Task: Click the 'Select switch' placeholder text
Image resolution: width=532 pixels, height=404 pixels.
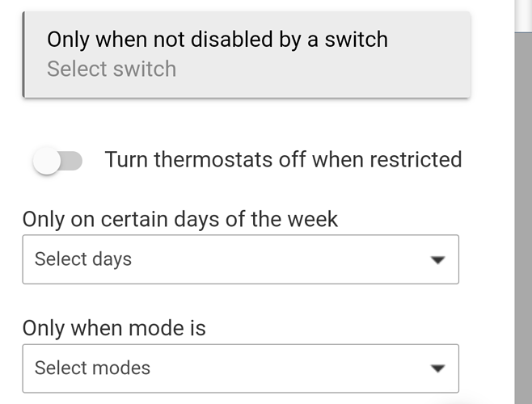Action: 112,69
